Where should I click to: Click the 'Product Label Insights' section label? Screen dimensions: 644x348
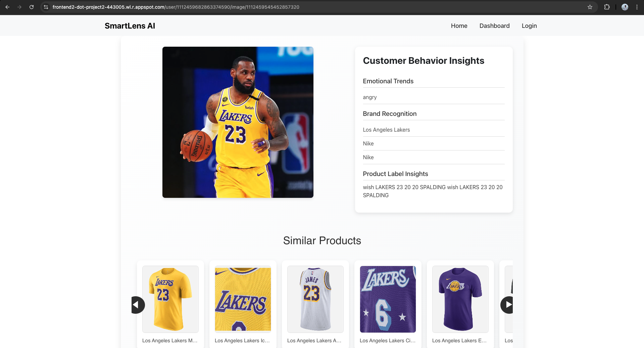(395, 174)
